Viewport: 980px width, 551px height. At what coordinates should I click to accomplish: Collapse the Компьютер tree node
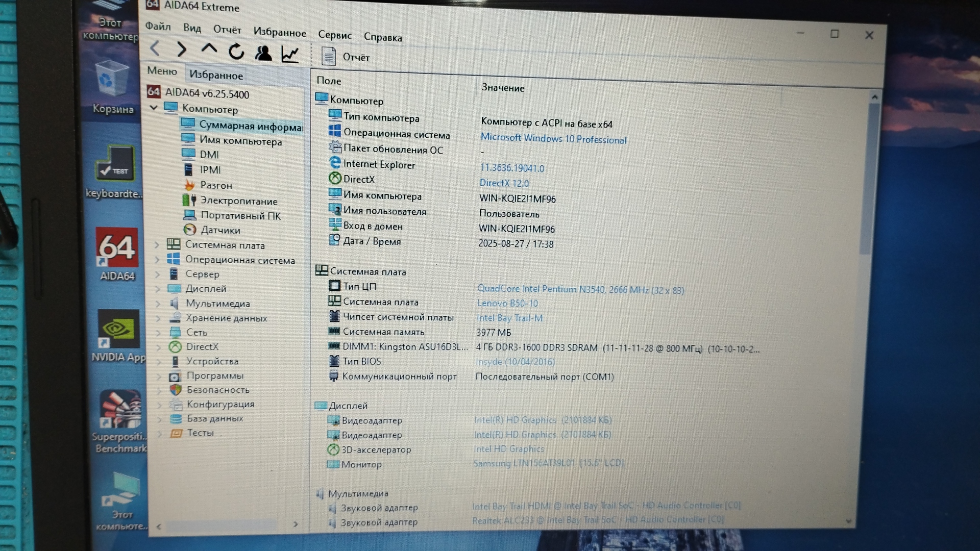pyautogui.click(x=154, y=108)
